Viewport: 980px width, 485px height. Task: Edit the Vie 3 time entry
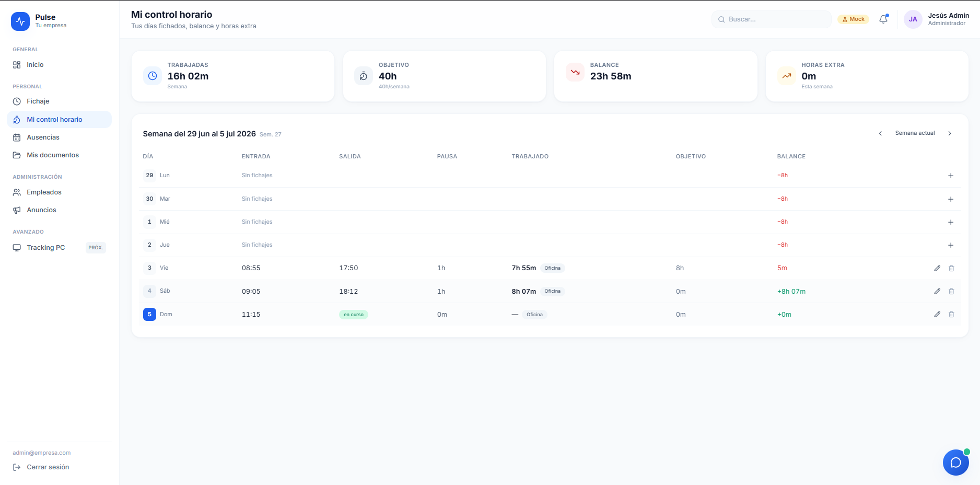pos(937,268)
